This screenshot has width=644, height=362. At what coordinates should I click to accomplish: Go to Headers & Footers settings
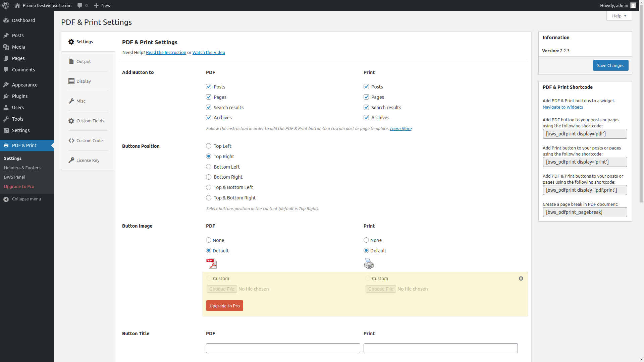click(22, 168)
